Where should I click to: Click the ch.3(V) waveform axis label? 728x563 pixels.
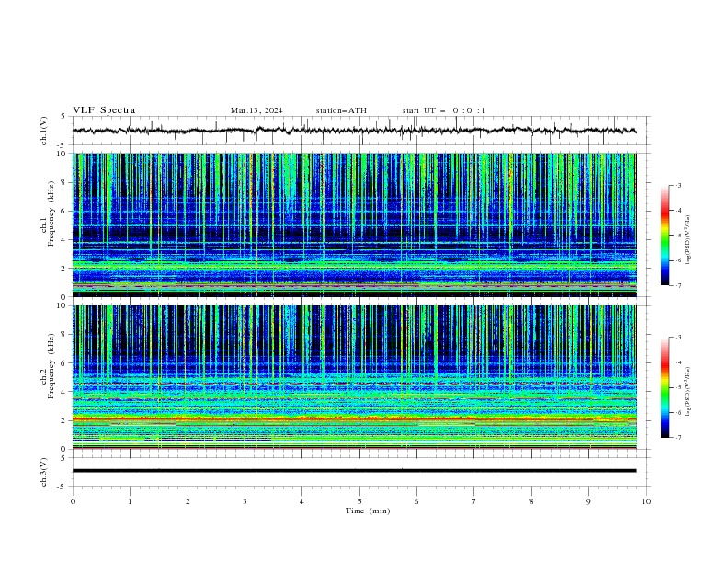click(x=44, y=472)
